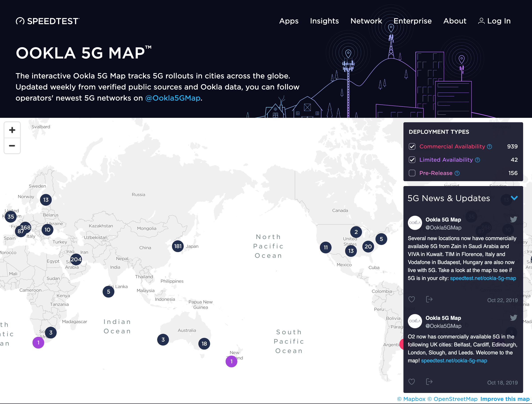Image resolution: width=532 pixels, height=404 pixels.
Task: Select the 13 cluster near Sweden
Action: tap(46, 200)
